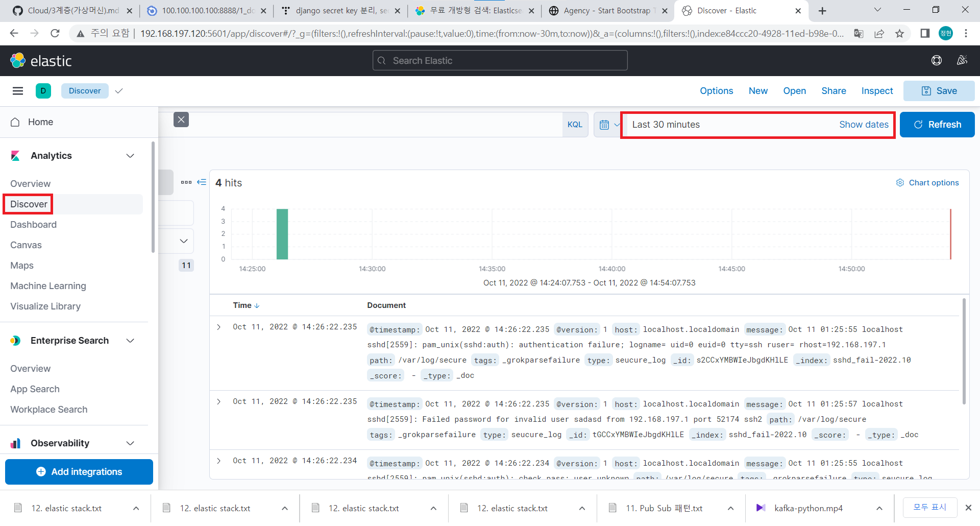The height and width of the screenshot is (526, 980).
Task: Close the downloads bar
Action: tap(968, 508)
